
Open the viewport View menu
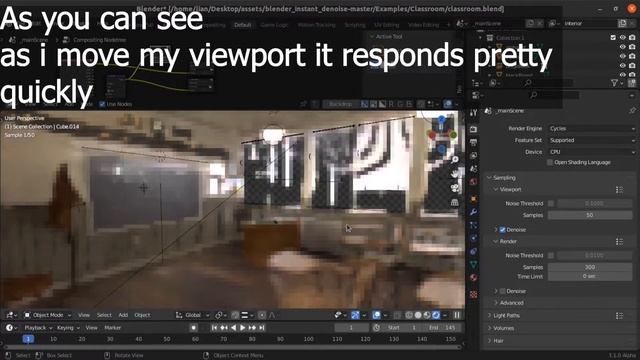84,315
